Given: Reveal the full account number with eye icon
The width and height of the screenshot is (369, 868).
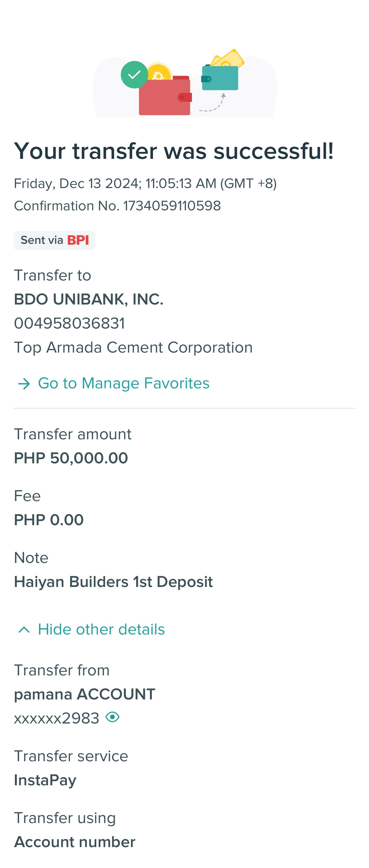Looking at the screenshot, I should click(112, 717).
